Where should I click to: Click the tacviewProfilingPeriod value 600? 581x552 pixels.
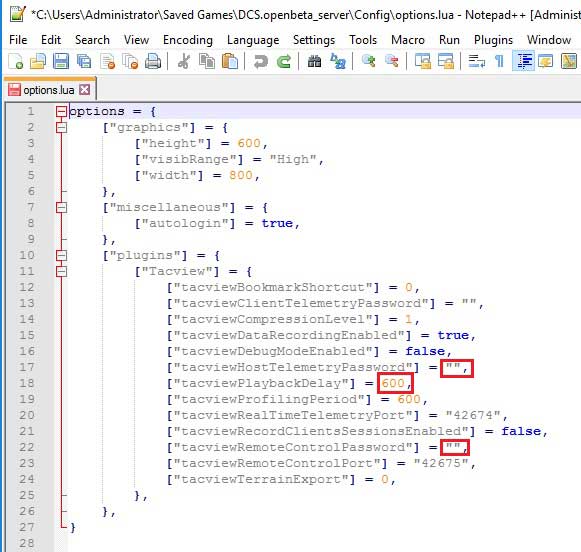point(409,399)
